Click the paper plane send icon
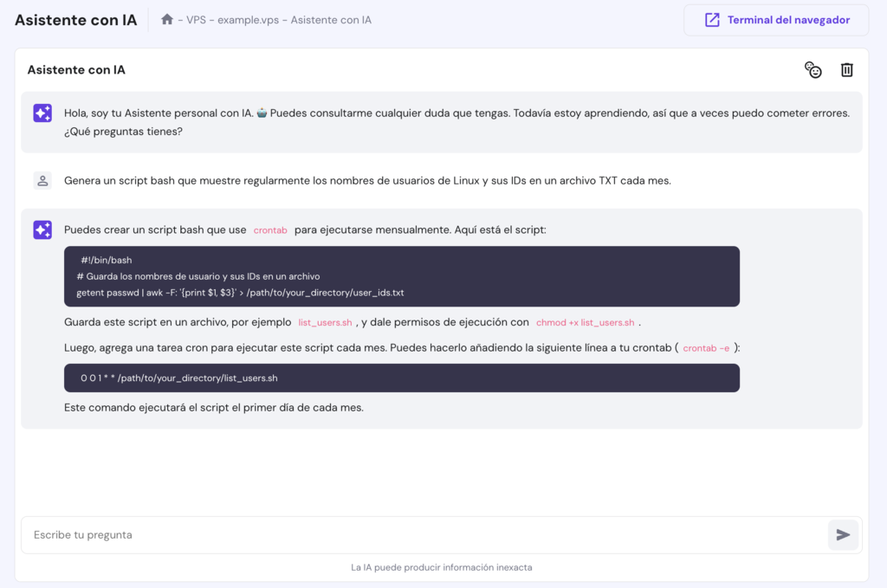This screenshot has height=588, width=887. point(842,534)
